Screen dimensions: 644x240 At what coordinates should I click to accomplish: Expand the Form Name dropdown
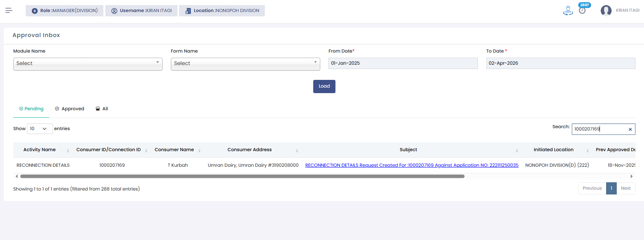245,64
